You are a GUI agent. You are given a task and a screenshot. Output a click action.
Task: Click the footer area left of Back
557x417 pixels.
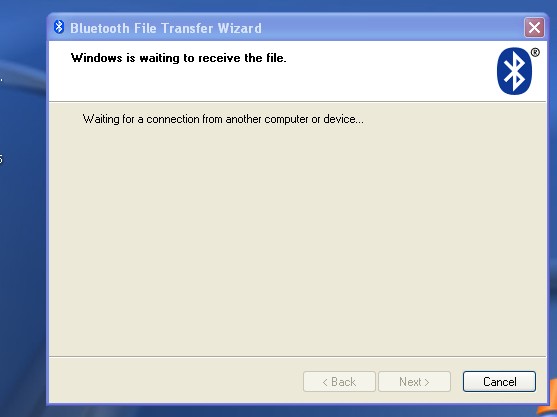coord(176,381)
